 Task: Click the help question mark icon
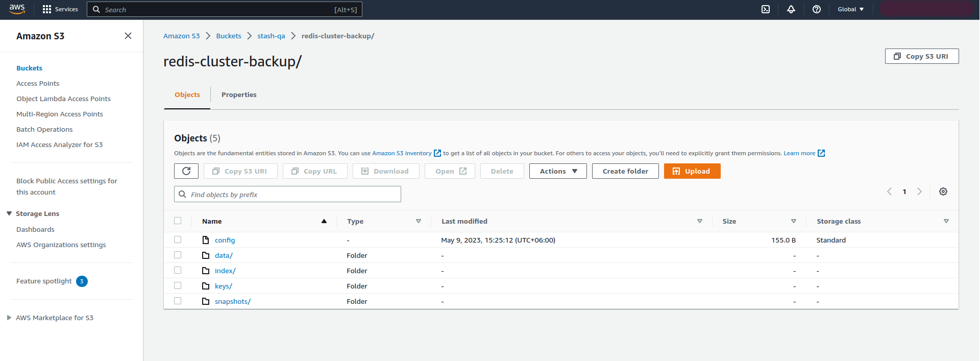(x=817, y=9)
